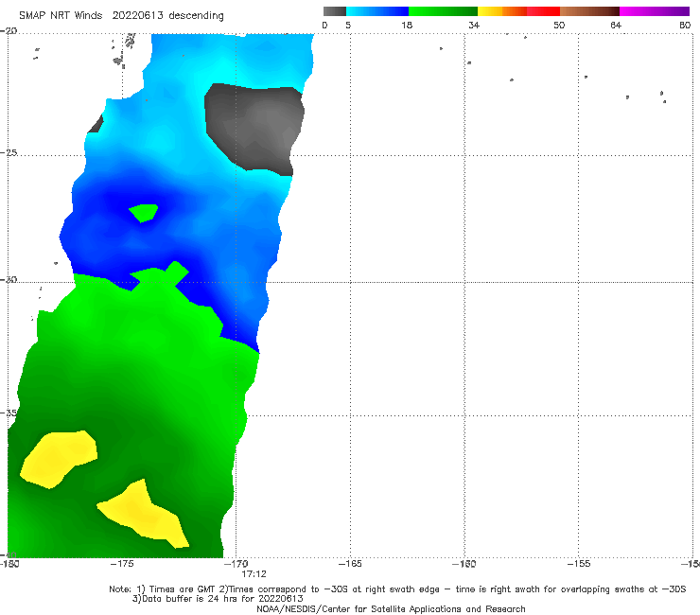Click the yellow-orange color bar segment
700x615 pixels.
coord(502,11)
